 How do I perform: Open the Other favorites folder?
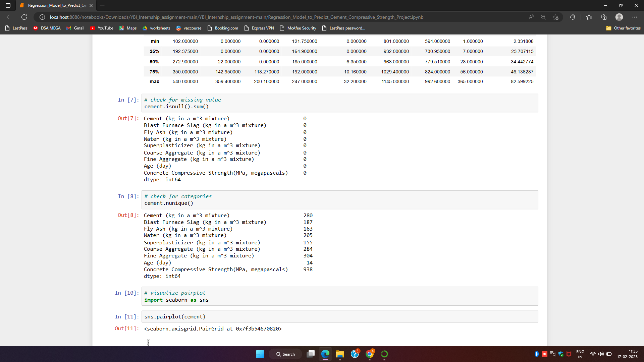coord(623,28)
